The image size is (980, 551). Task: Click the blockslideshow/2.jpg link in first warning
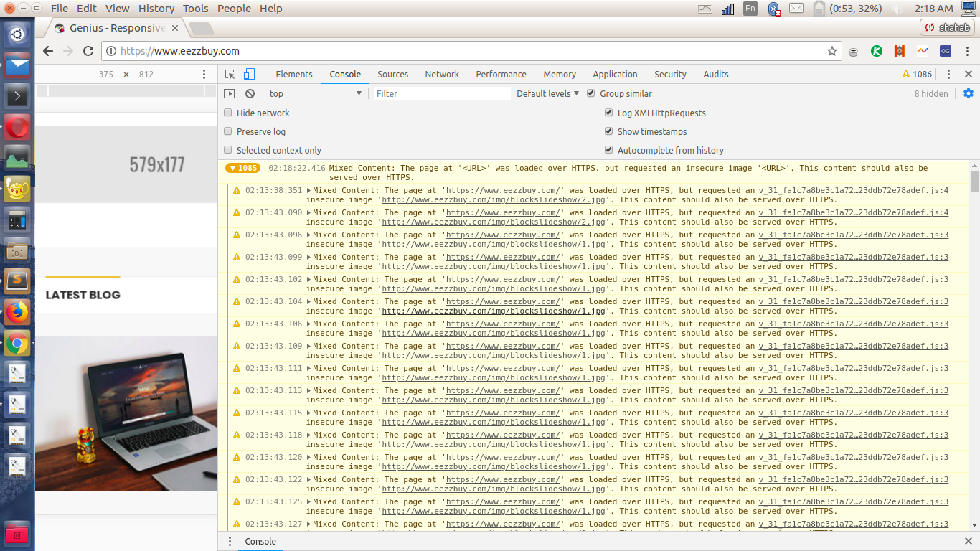[x=494, y=200]
